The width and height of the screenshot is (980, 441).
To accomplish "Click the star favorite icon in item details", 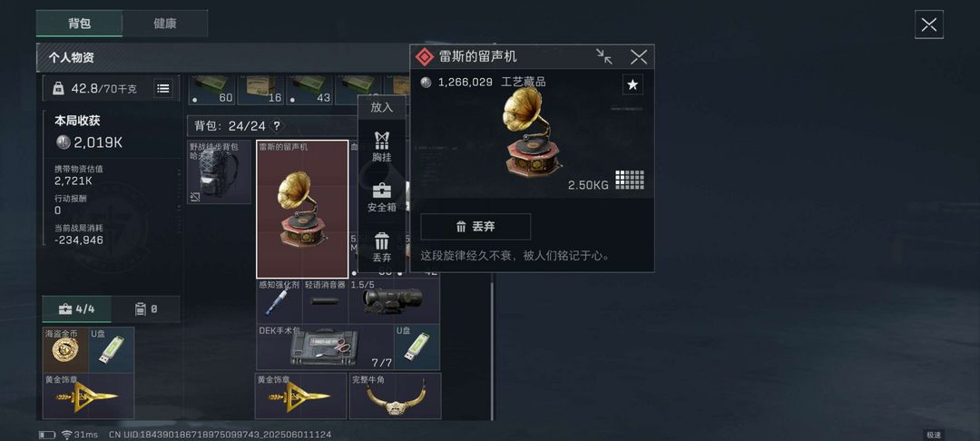I will click(x=632, y=84).
